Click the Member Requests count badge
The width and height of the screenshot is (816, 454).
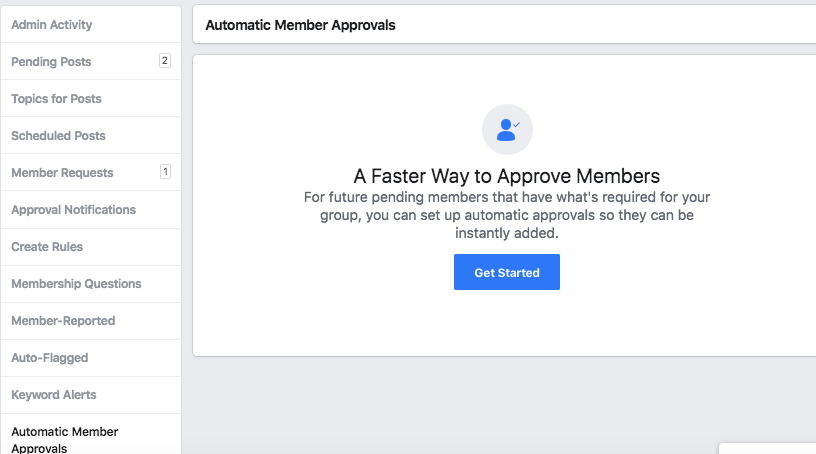tap(165, 172)
